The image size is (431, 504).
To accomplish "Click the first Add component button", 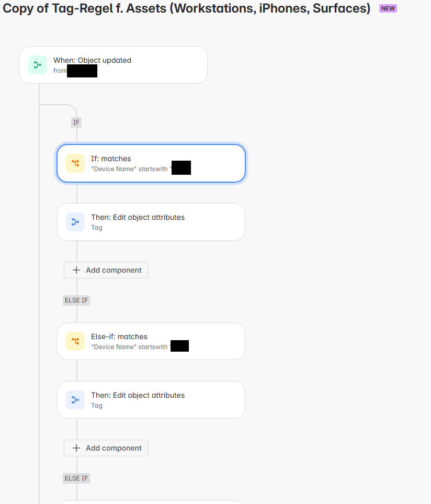I will (x=105, y=270).
